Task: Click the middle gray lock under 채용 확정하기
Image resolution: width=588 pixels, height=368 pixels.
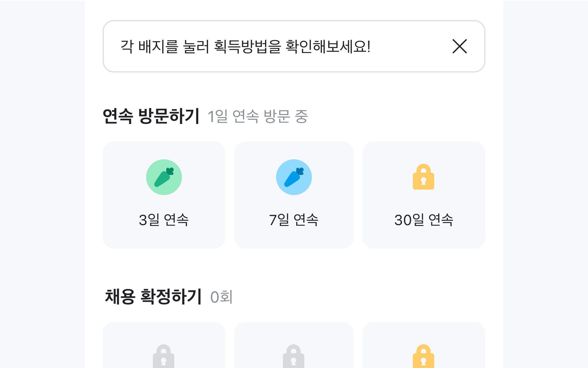Action: (293, 357)
